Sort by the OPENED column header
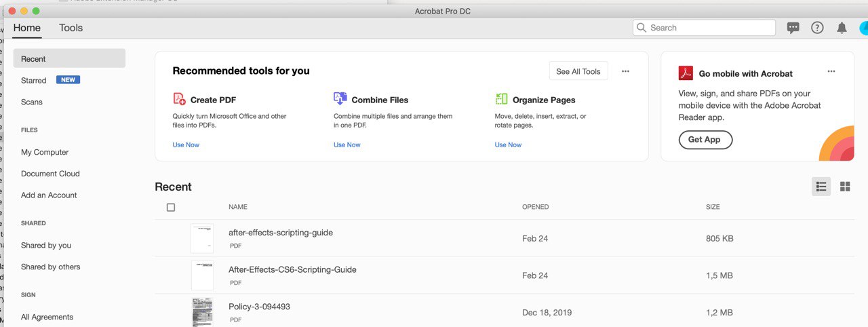Image resolution: width=868 pixels, height=327 pixels. click(536, 207)
